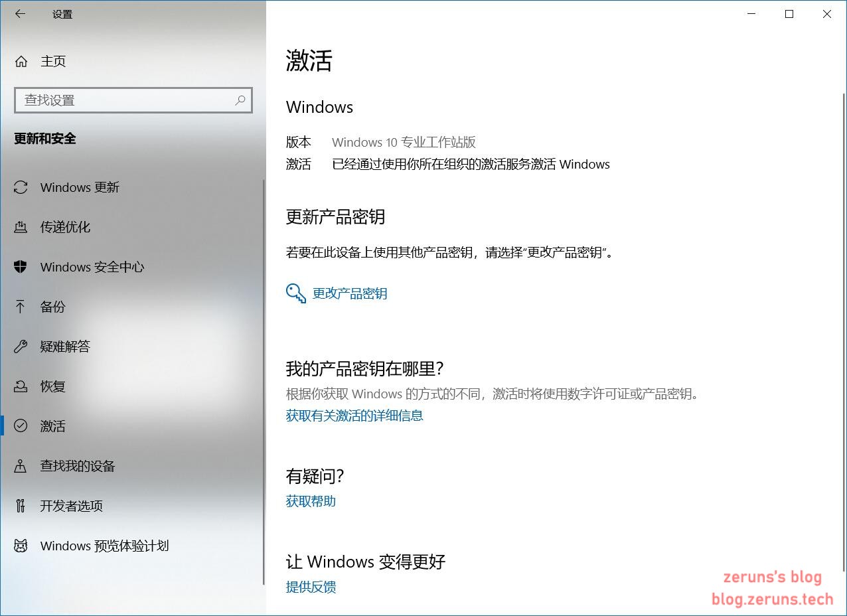This screenshot has width=847, height=616.
Task: Click the Windows 更新 refresh icon
Action: pos(21,188)
